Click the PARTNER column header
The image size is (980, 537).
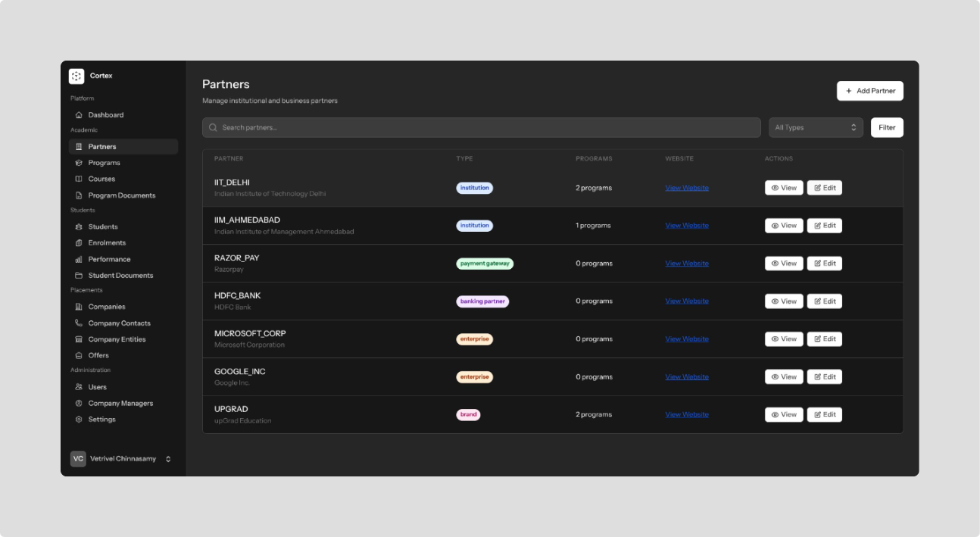[229, 159]
